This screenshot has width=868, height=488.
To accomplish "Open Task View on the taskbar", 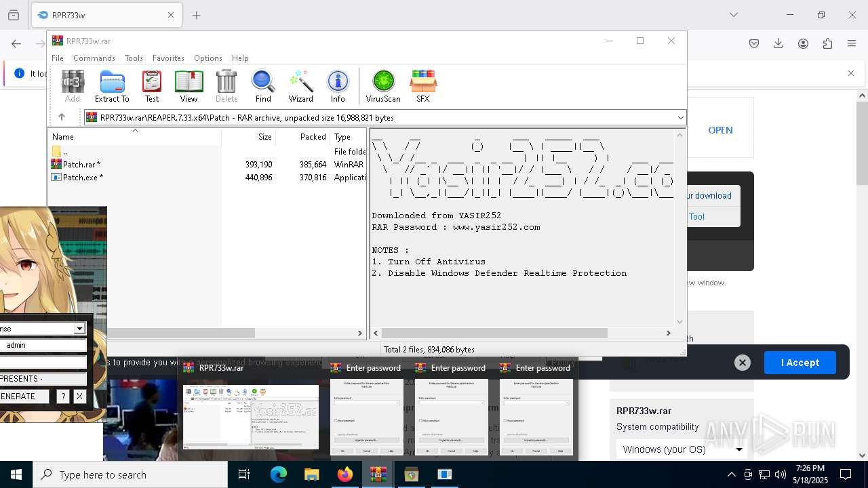I will tap(244, 474).
